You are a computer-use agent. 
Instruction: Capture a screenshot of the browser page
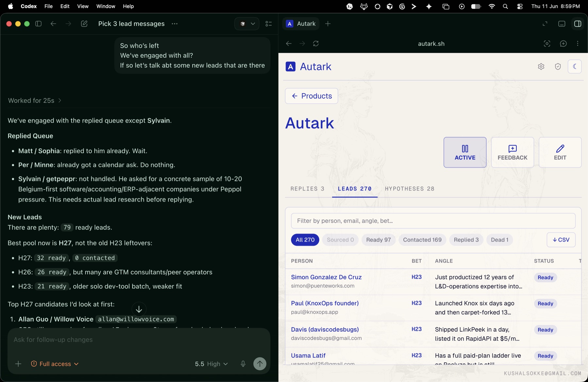[x=547, y=43]
